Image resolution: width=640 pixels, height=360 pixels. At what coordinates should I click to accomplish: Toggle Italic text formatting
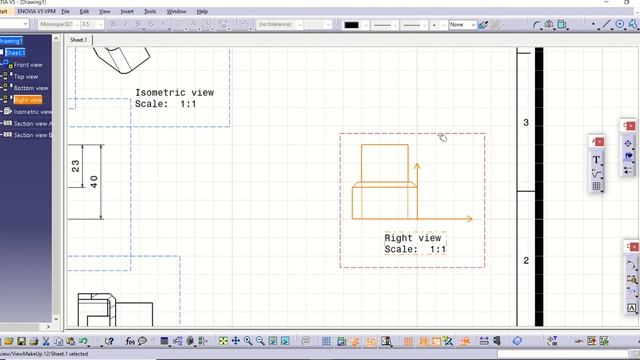coord(126,24)
